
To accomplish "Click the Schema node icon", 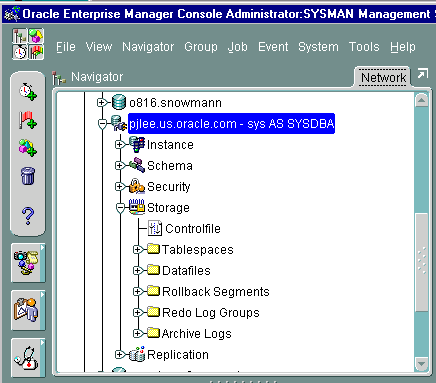I will click(137, 165).
